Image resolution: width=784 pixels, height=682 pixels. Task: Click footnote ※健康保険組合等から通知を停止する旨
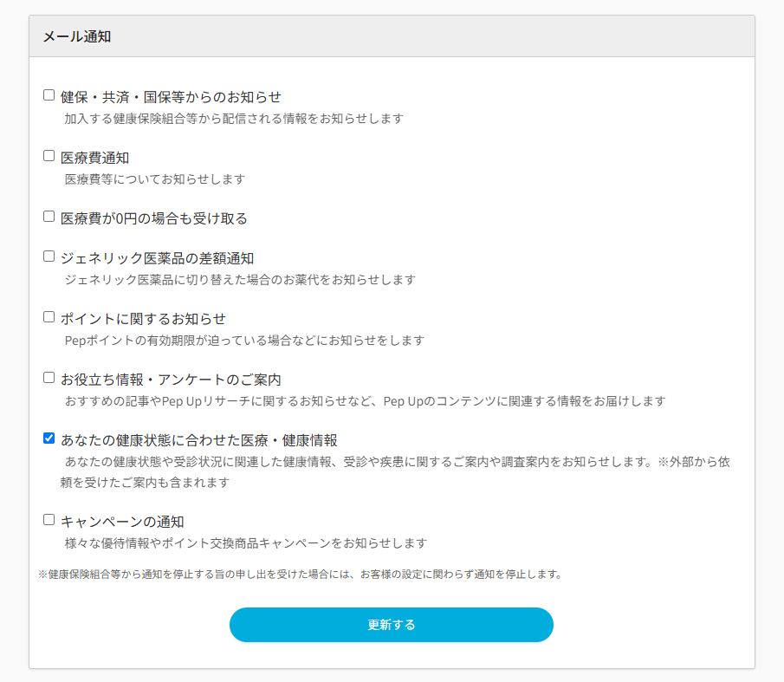pyautogui.click(x=300, y=575)
